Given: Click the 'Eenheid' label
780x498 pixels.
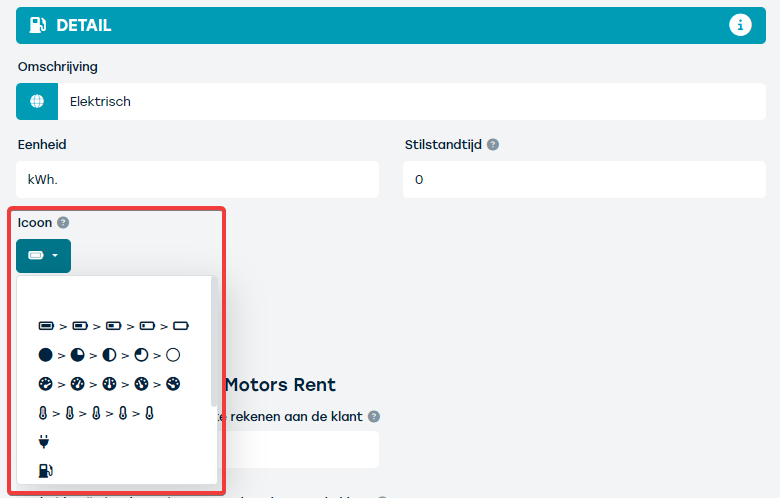Looking at the screenshot, I should click(42, 145).
